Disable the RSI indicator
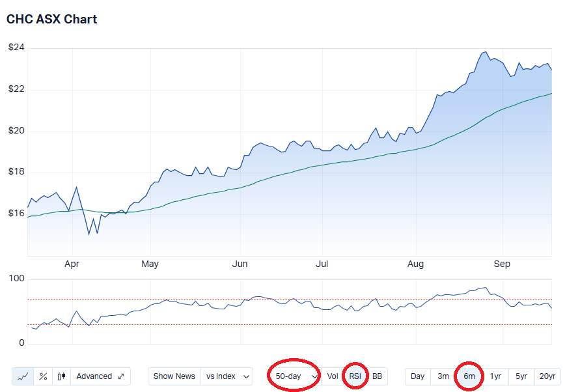Image resolution: width=565 pixels, height=392 pixels. [355, 376]
